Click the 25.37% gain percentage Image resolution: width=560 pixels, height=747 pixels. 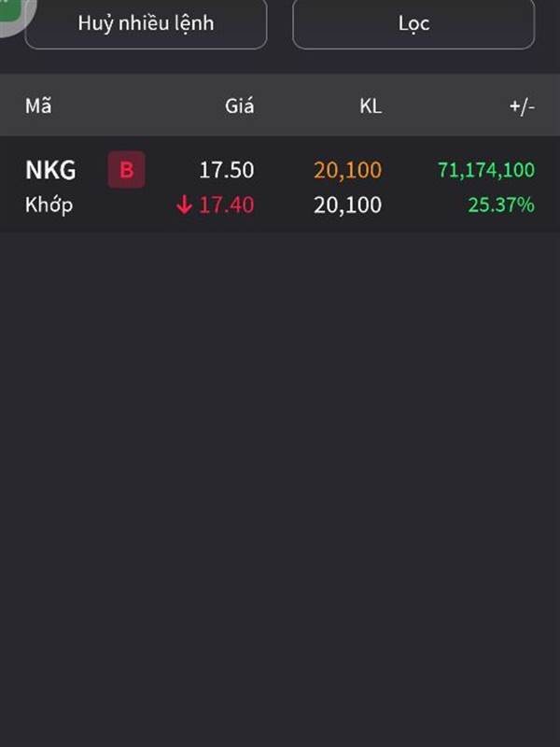pyautogui.click(x=501, y=204)
